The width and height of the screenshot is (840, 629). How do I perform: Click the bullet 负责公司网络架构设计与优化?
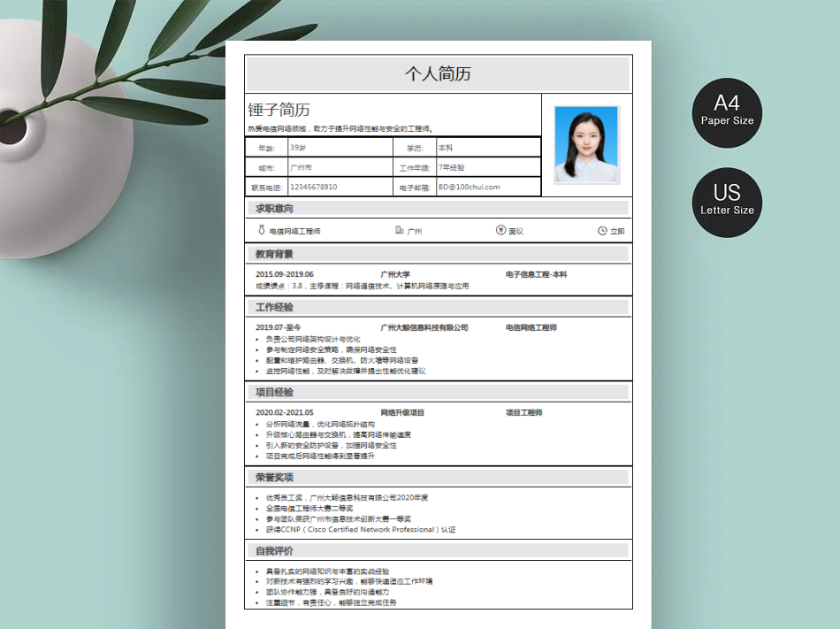click(313, 339)
